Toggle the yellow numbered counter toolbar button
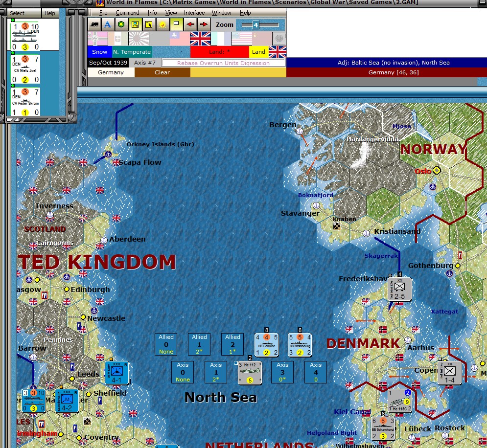487x448 pixels. pyautogui.click(x=148, y=24)
